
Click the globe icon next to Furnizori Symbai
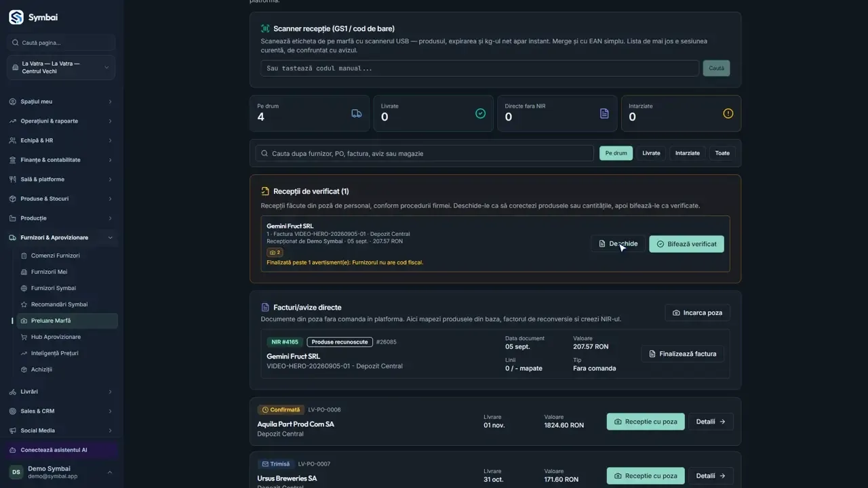coord(24,288)
